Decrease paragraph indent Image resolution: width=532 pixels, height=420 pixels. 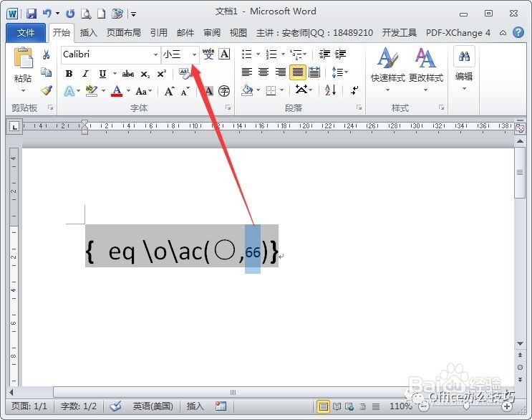(x=324, y=54)
